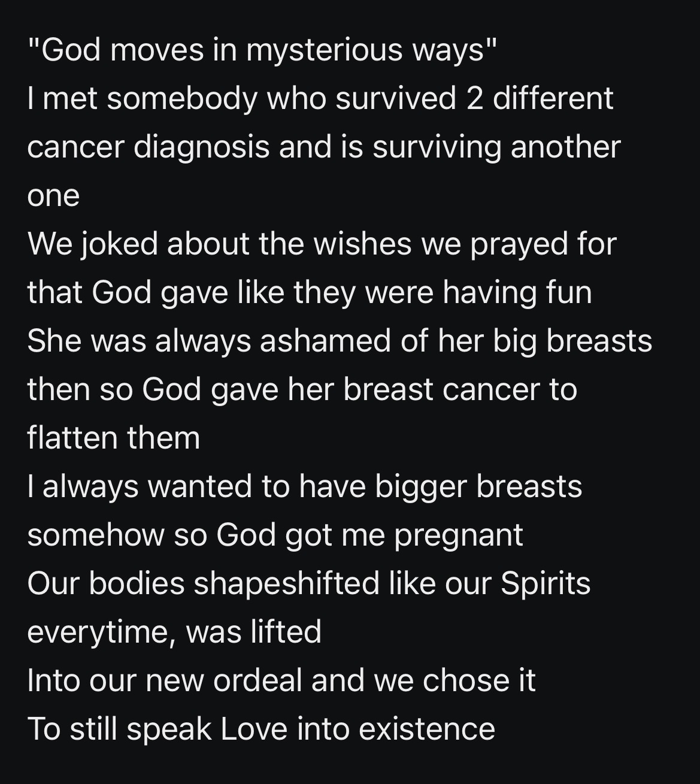This screenshot has height=784, width=700.
Task: Click the word "survived" in the text
Action: coord(395,98)
